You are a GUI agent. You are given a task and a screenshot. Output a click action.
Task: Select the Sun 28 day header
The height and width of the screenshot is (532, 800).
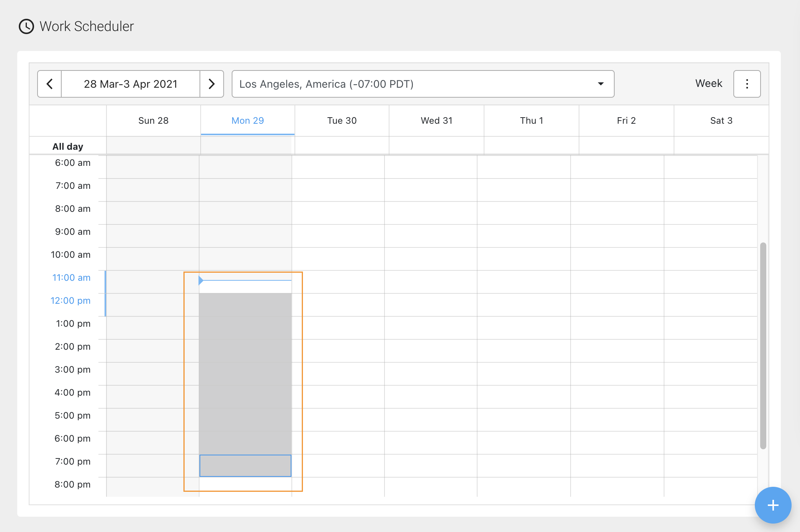click(x=154, y=121)
